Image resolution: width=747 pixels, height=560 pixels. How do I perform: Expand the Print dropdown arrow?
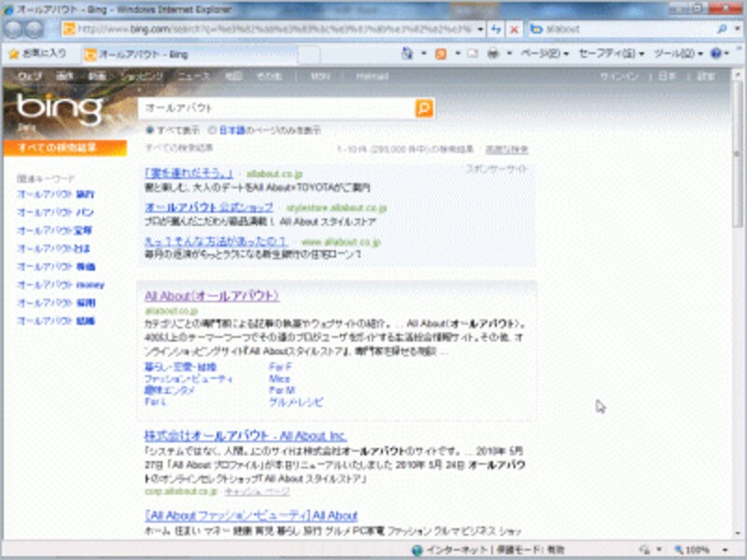(x=509, y=53)
